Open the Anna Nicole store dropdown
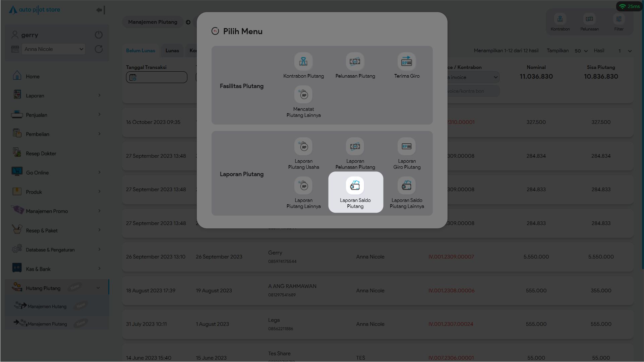The image size is (644, 362). point(53,49)
